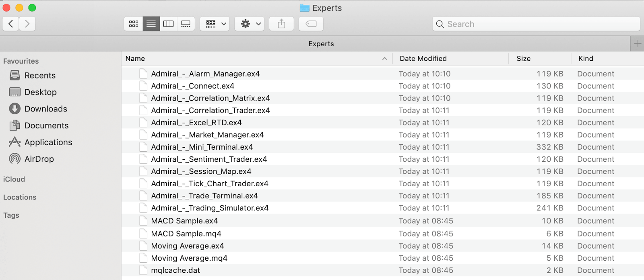Click the Experts folder icon in title bar

(x=305, y=8)
